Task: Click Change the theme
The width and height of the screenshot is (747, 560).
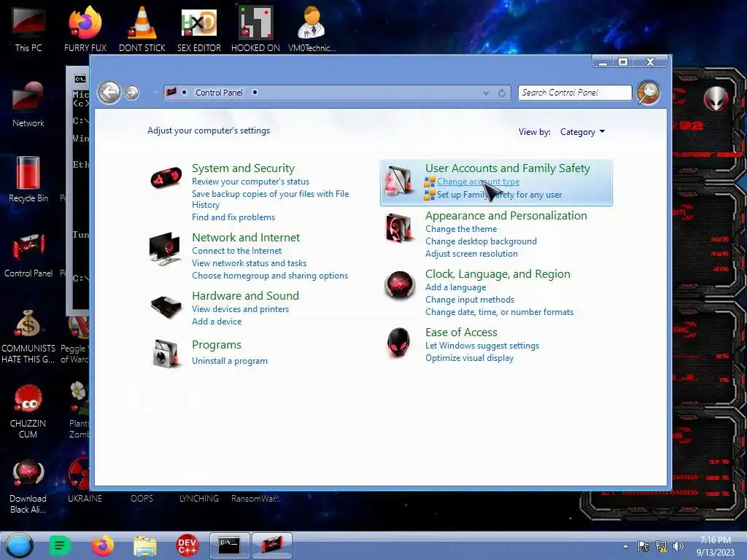Action: coord(461,229)
